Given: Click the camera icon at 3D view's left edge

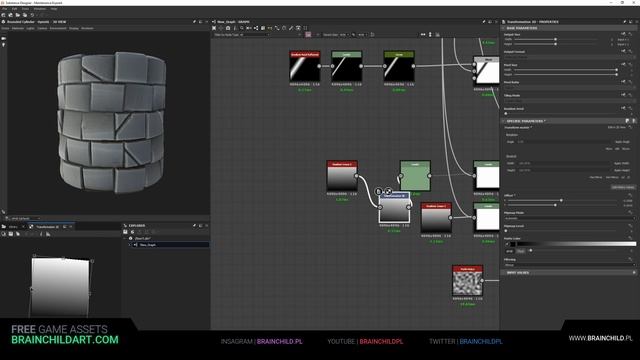Looking at the screenshot, I should click(4, 38).
